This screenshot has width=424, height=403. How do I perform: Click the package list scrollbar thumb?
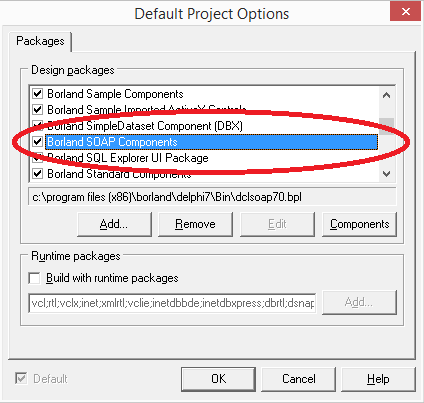click(x=387, y=127)
